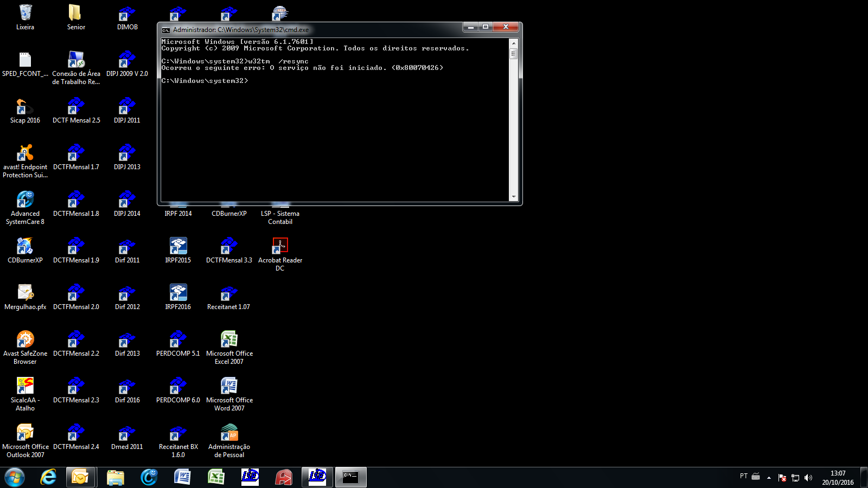Select the DCTFMensal 1.8 shortcut
The image size is (868, 488).
76,204
